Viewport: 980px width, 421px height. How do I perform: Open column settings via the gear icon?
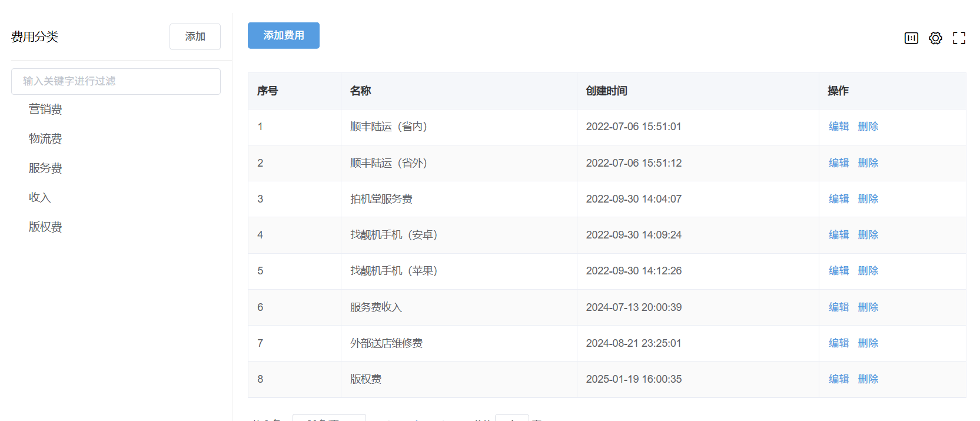(935, 38)
